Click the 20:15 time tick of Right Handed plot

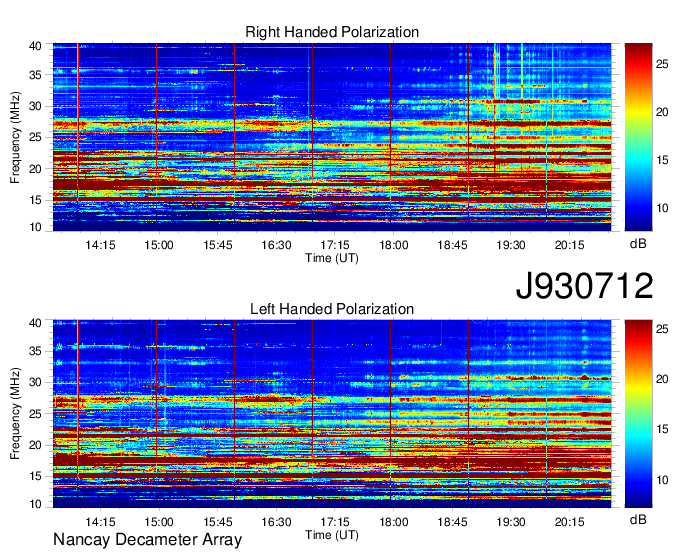(x=570, y=245)
